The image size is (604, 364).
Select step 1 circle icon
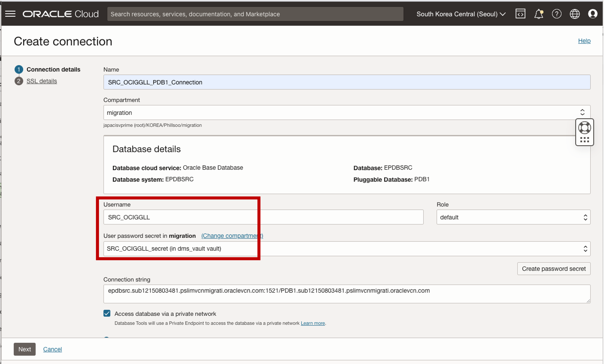19,70
